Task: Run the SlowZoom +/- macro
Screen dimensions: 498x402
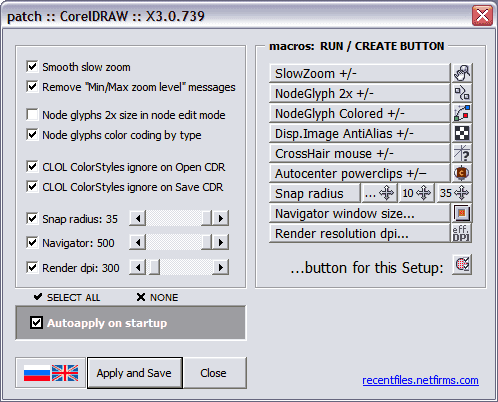Action: click(360, 73)
